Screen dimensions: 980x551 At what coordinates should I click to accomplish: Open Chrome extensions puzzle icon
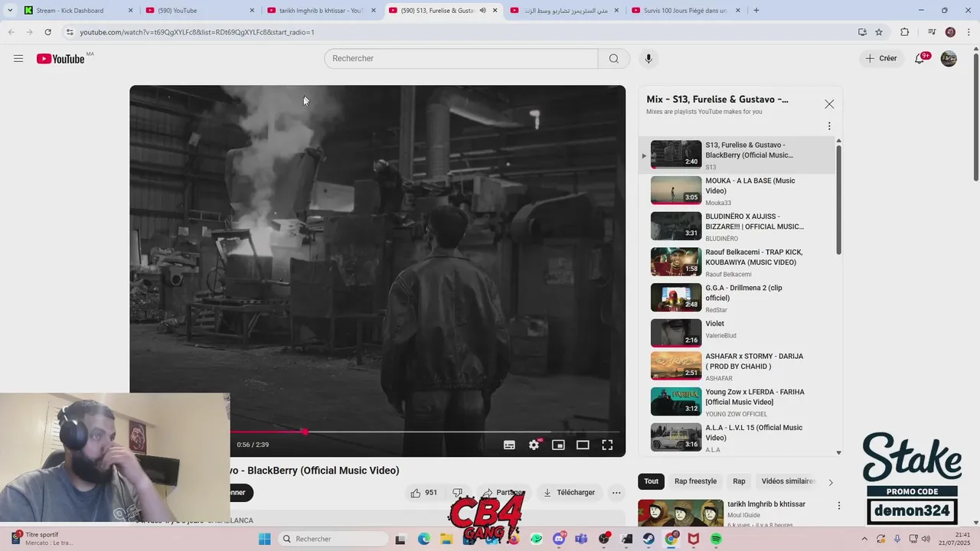(905, 32)
